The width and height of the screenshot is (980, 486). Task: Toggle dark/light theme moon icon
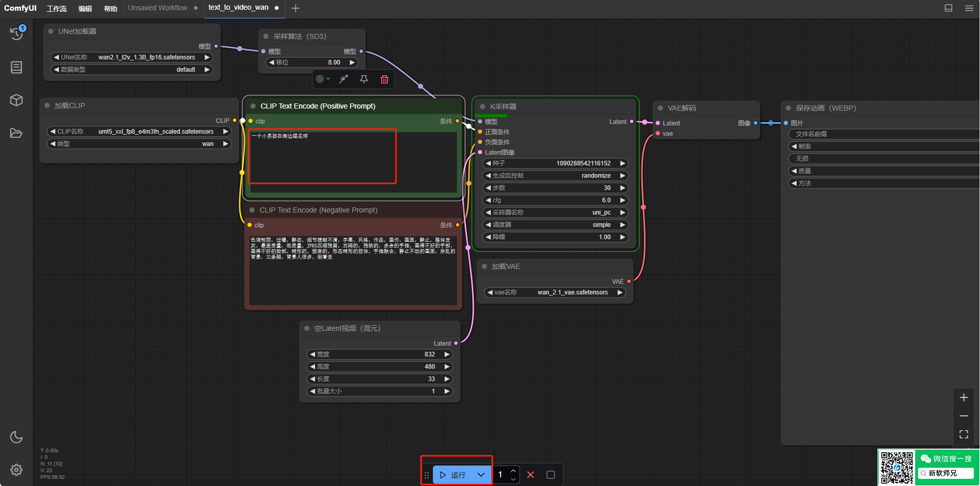[x=16, y=437]
